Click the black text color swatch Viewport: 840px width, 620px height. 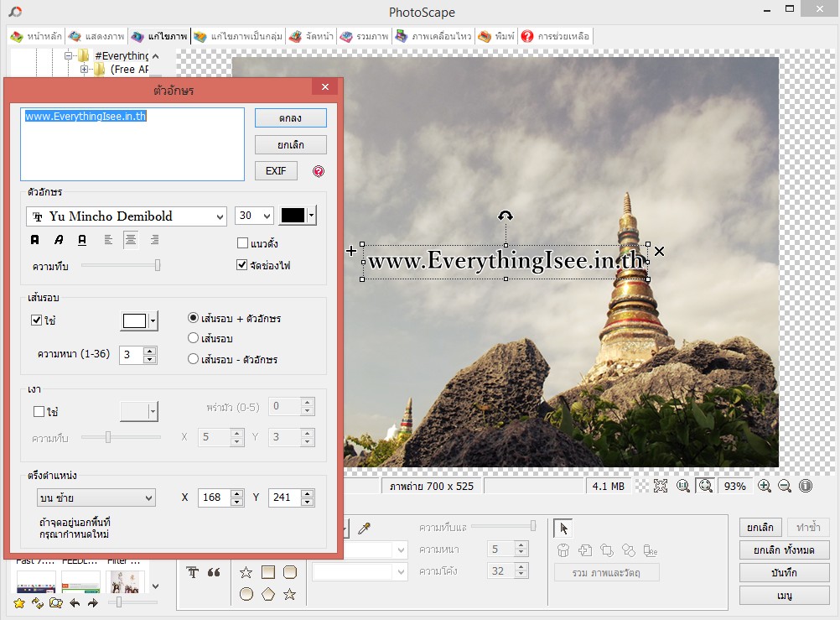tap(293, 215)
